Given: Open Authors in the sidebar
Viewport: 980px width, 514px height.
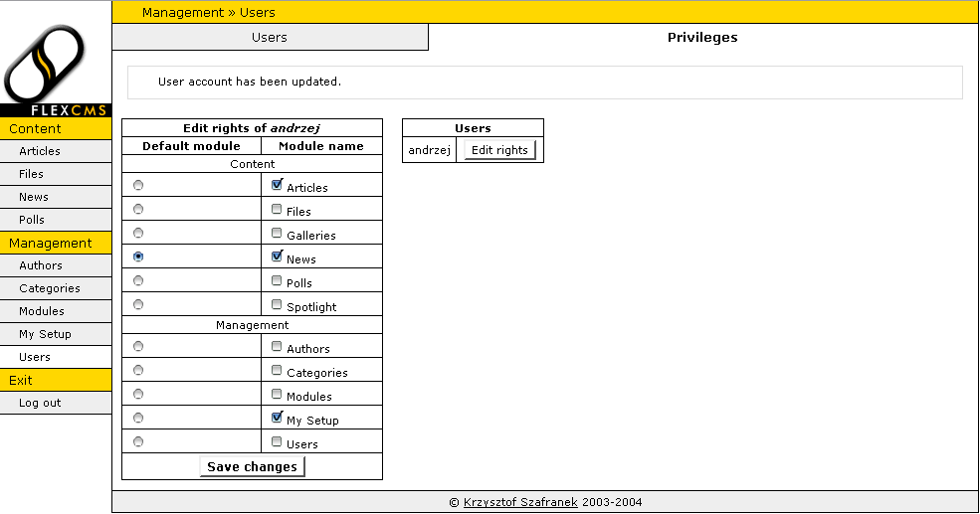Looking at the screenshot, I should [x=56, y=265].
